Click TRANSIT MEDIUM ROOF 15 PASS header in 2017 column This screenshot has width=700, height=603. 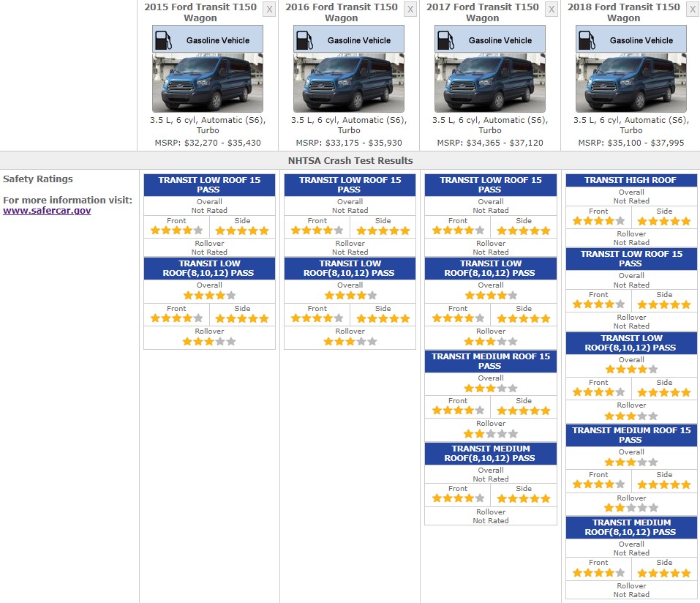point(491,361)
